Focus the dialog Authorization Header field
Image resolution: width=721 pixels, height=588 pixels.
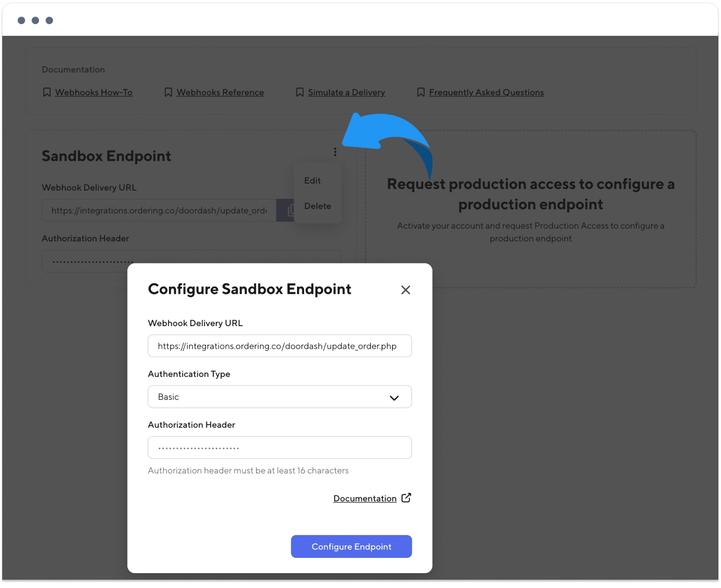click(280, 447)
